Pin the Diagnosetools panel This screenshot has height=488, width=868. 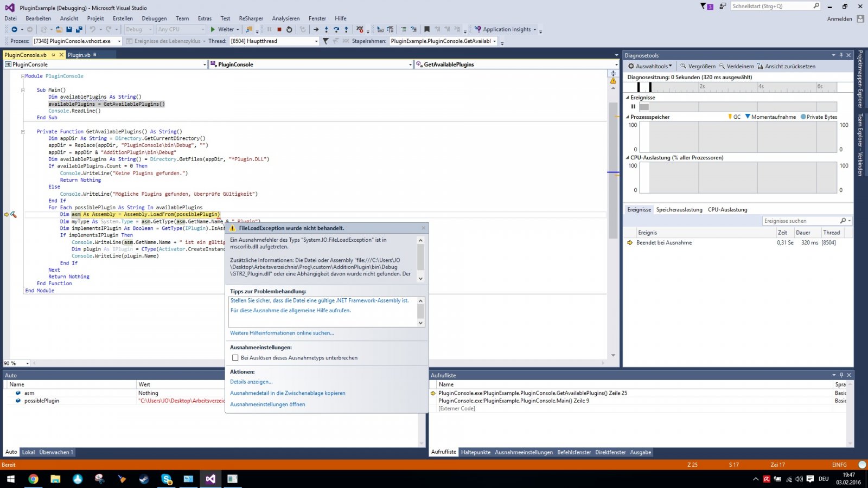(x=841, y=55)
